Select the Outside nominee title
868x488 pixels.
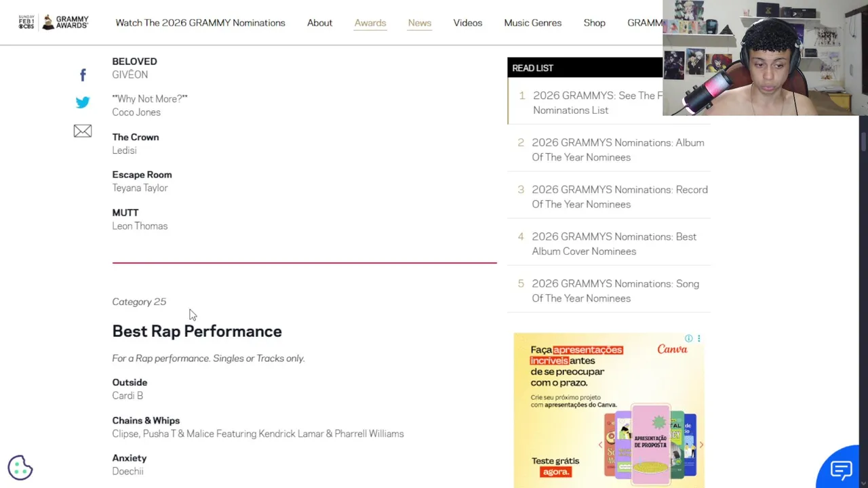point(130,383)
